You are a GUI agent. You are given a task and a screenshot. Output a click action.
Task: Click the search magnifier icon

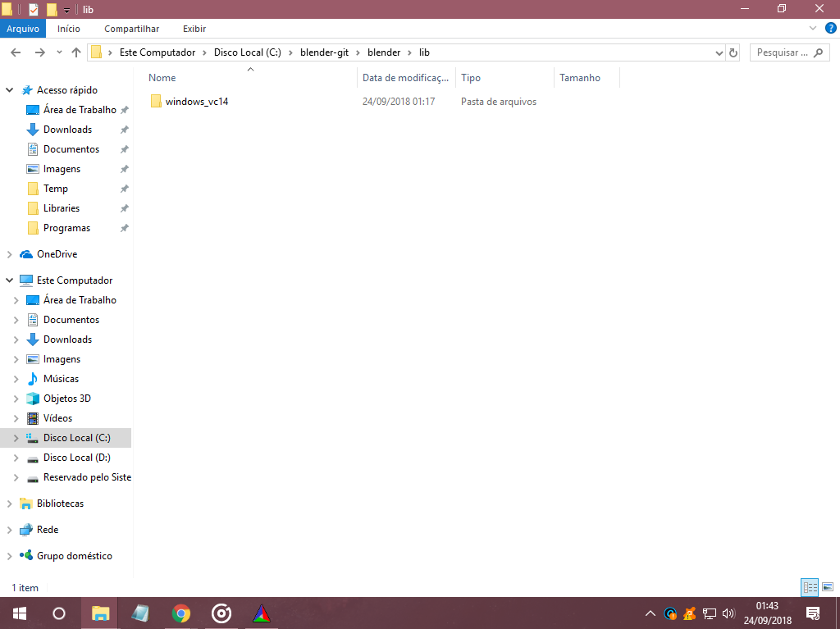(x=818, y=52)
